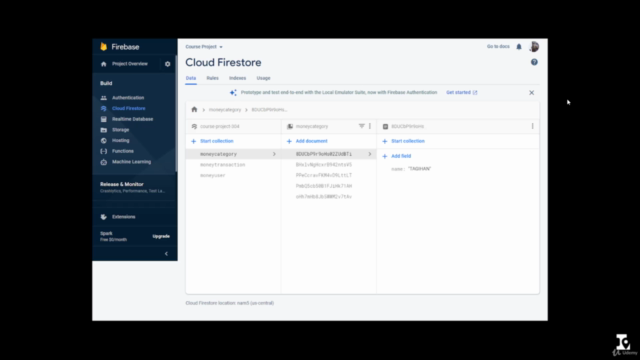640x360 pixels.
Task: Click the Machine Learning robot icon
Action: (x=104, y=162)
